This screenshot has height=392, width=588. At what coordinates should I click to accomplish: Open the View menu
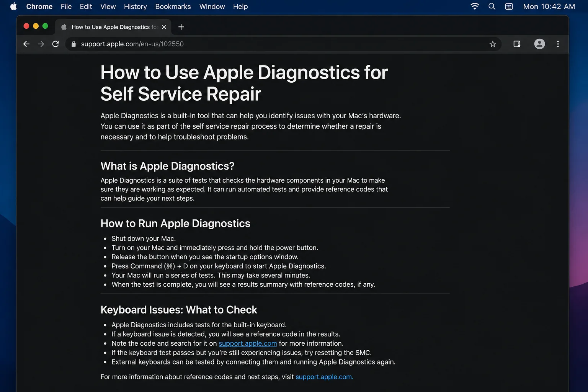108,7
